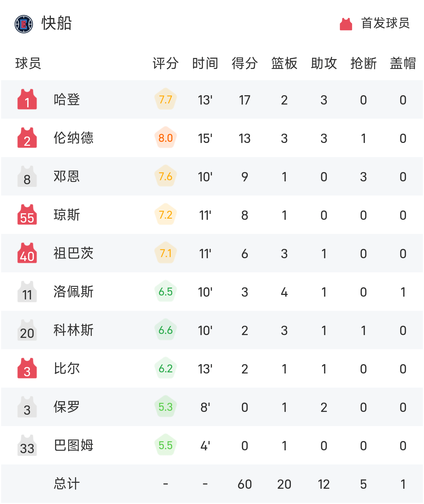Viewport: 424px width, 504px height.
Task: Click the 得分 column header
Action: click(245, 63)
